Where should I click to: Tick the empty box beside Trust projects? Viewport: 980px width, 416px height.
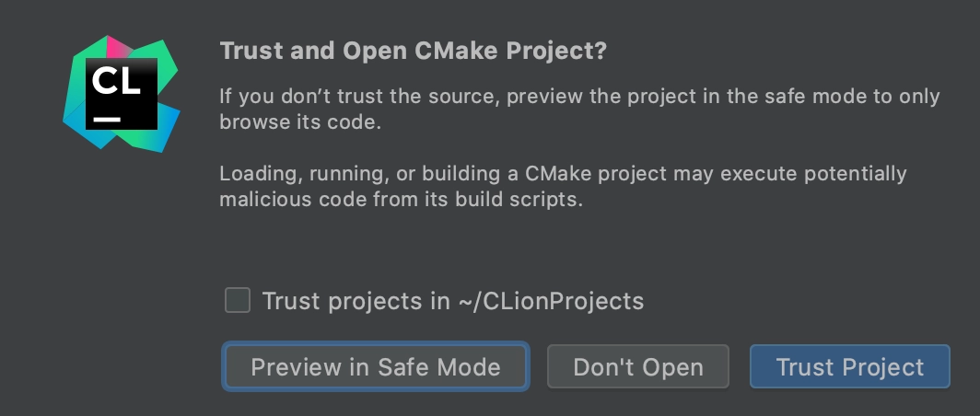(x=238, y=300)
